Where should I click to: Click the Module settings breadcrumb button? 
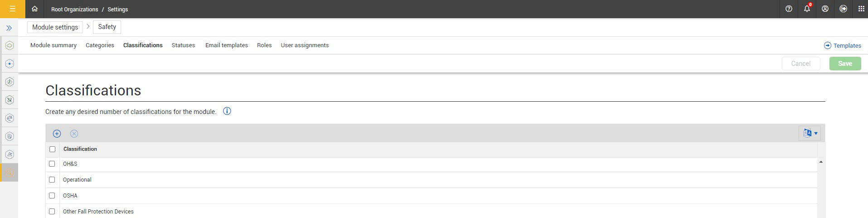coord(55,27)
